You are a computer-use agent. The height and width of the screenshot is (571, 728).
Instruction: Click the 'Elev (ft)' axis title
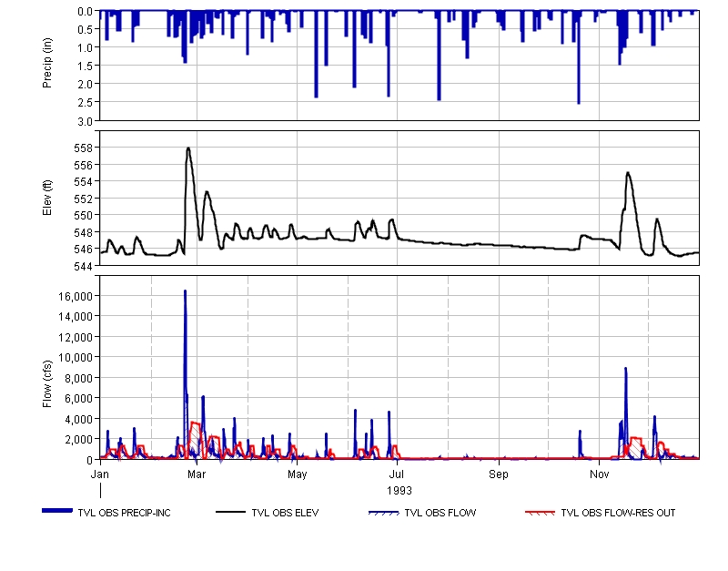47,198
